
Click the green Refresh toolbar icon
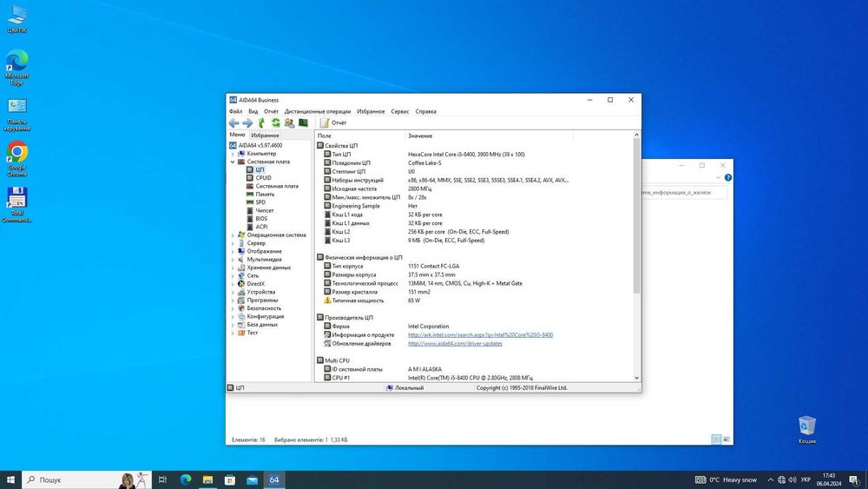coord(276,123)
